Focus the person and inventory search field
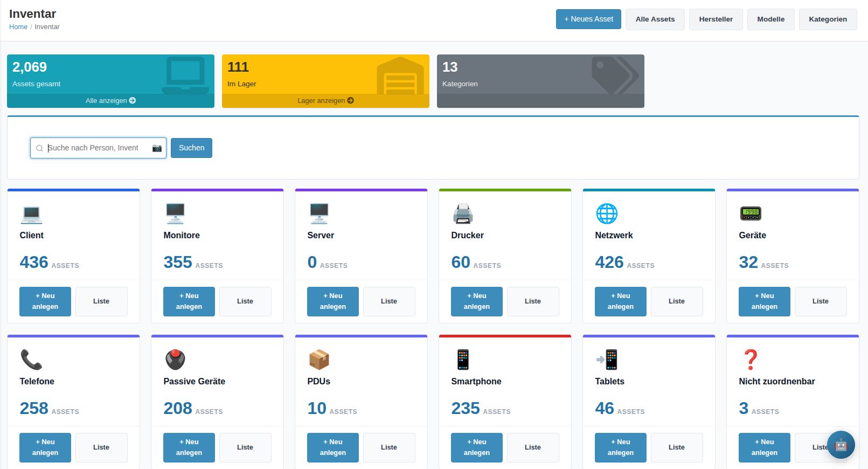Image resolution: width=868 pixels, height=469 pixels. [97, 148]
